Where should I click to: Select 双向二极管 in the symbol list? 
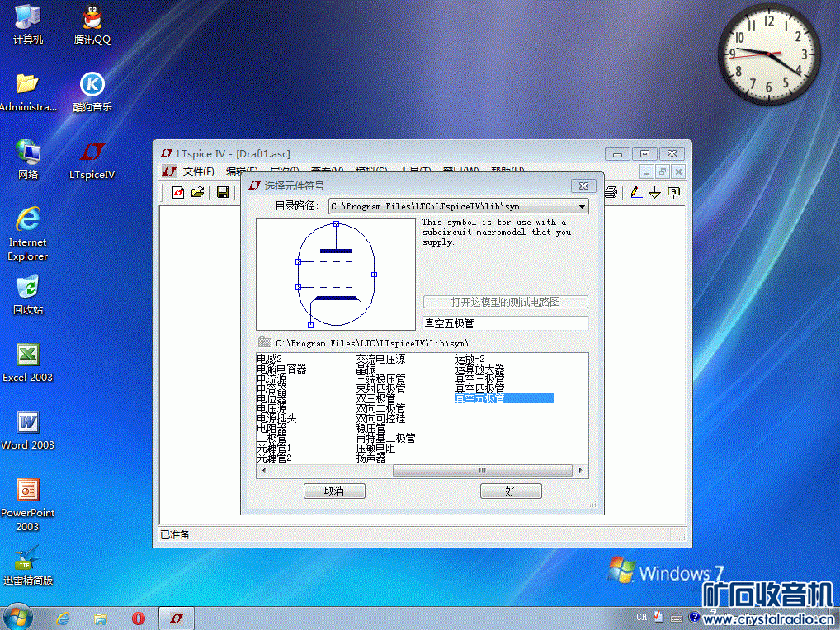coord(381,408)
